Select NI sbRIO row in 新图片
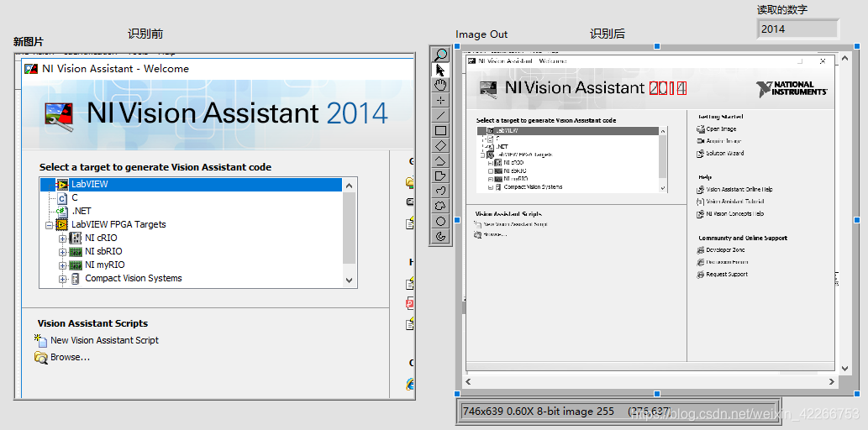 point(103,251)
